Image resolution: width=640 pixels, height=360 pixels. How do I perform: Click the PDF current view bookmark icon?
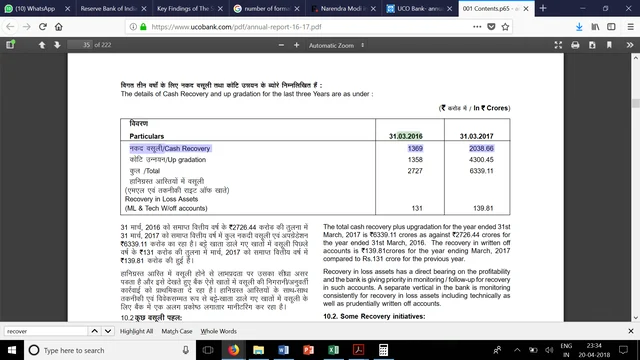(609, 45)
